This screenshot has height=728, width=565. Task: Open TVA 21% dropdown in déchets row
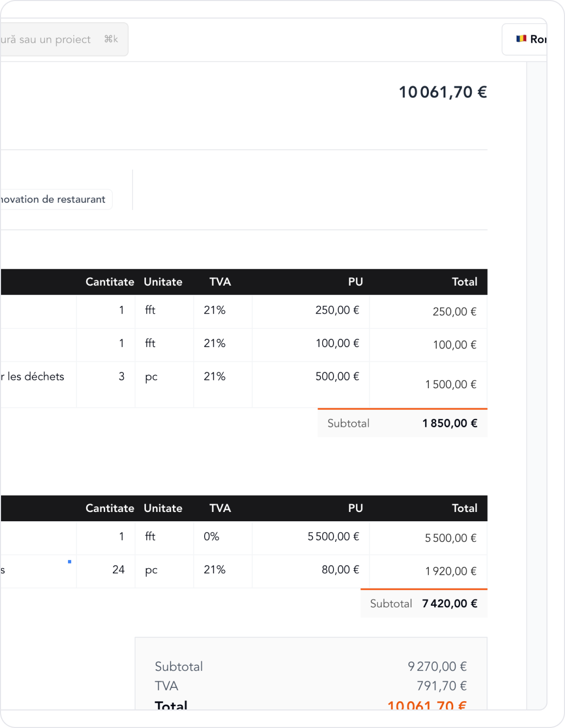214,377
